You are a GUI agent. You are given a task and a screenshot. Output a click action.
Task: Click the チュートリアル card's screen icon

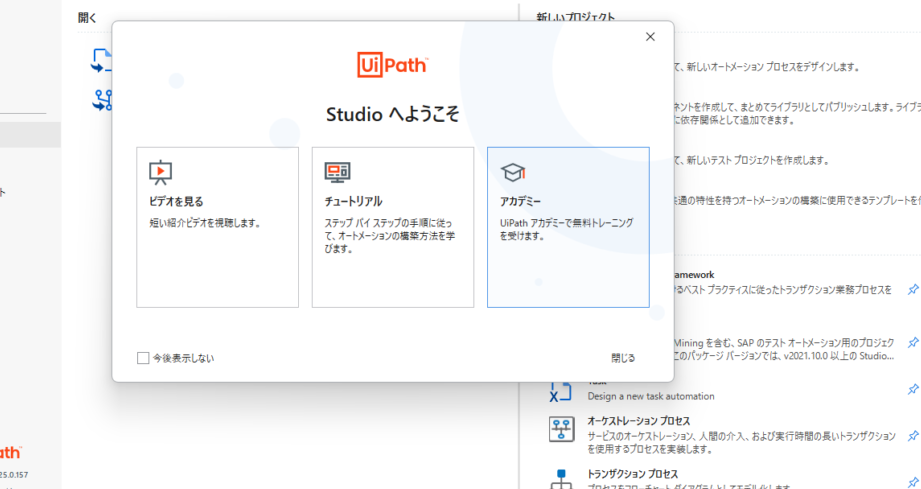[x=337, y=172]
